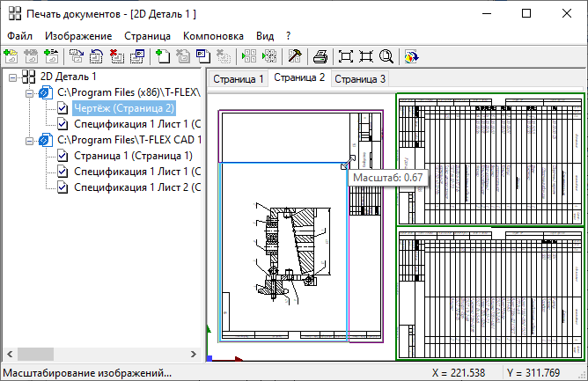
Task: Select the top specification sheet thumbnail
Action: tap(489, 159)
